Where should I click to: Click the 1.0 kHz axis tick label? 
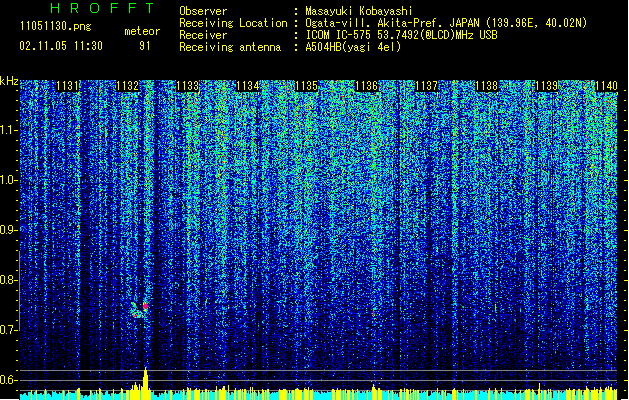(8, 180)
